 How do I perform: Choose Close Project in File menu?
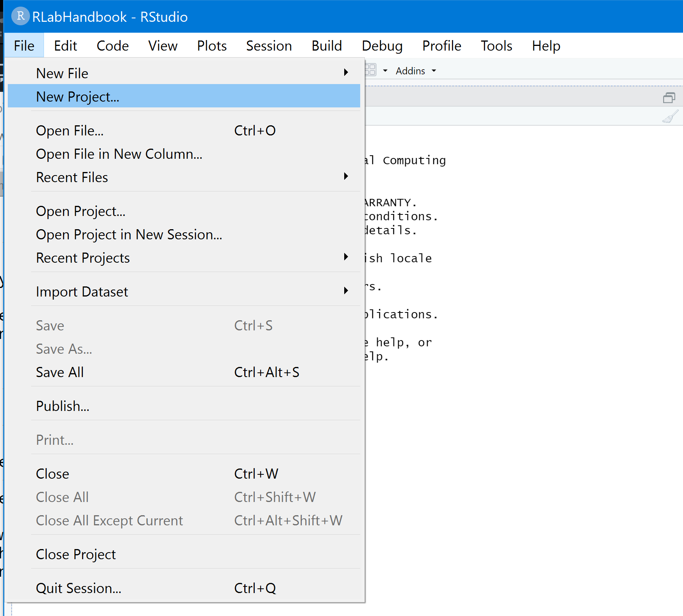point(76,555)
